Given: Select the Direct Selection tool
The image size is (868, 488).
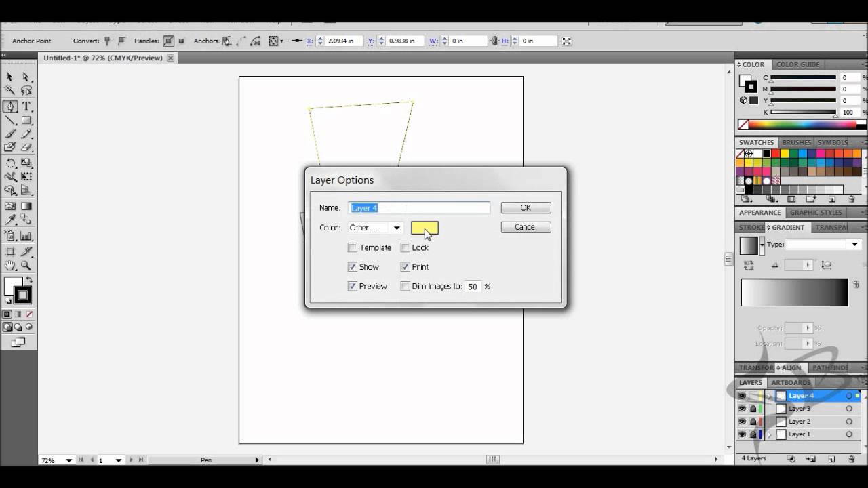Looking at the screenshot, I should (x=26, y=77).
